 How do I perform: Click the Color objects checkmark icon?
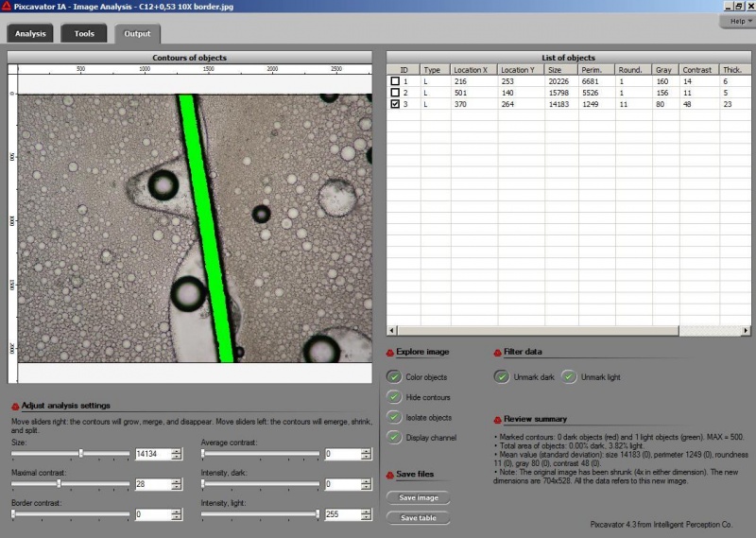click(394, 377)
